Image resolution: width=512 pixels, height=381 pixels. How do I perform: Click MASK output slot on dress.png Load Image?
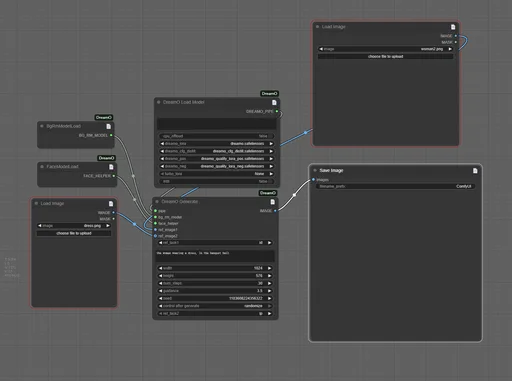114,219
